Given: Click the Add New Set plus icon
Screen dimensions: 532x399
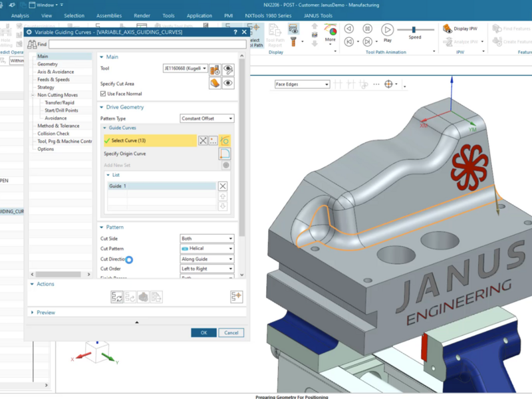Looking at the screenshot, I should tap(226, 165).
